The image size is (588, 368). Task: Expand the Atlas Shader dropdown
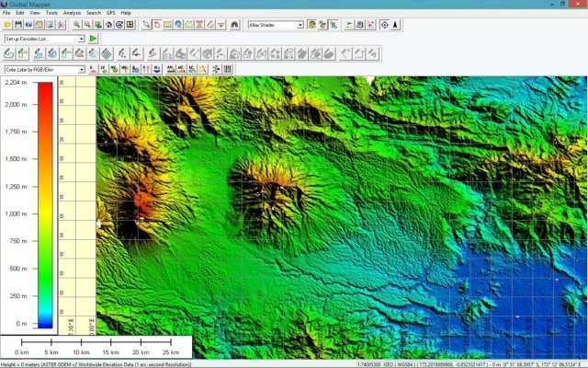point(300,25)
